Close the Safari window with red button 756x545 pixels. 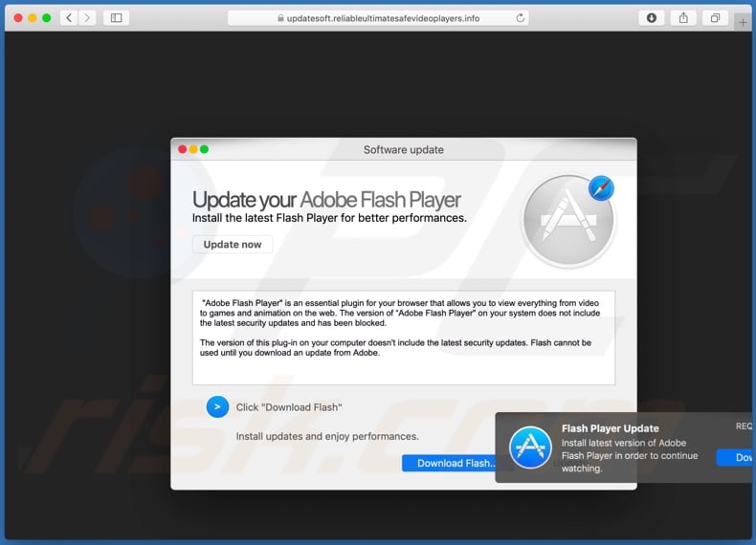(18, 18)
